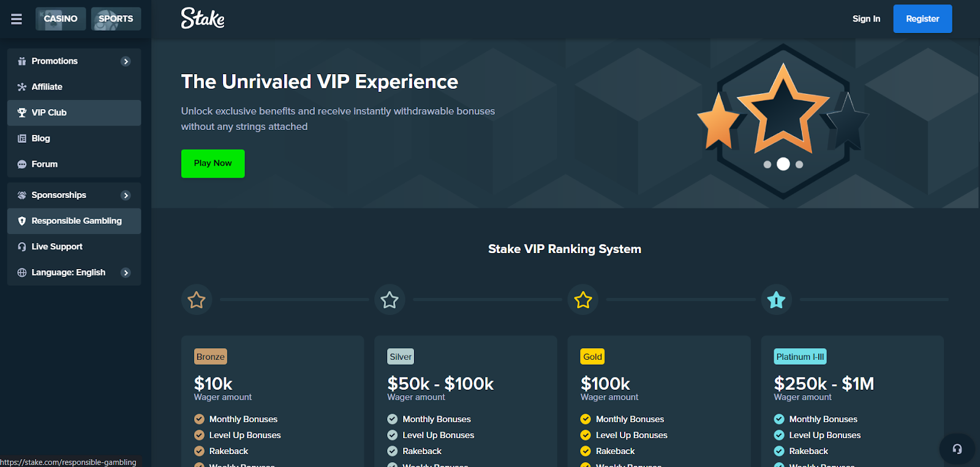Click the Responsible Gambling shield icon
Screen dimensions: 980x467
coord(22,221)
